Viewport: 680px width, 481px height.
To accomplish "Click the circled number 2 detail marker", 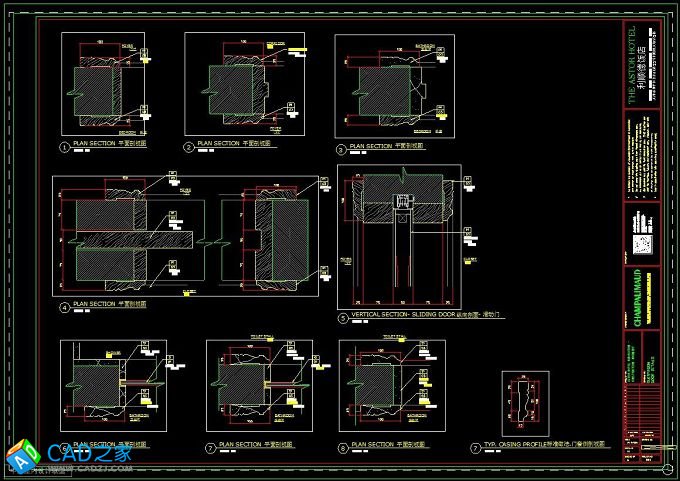I will [x=188, y=146].
